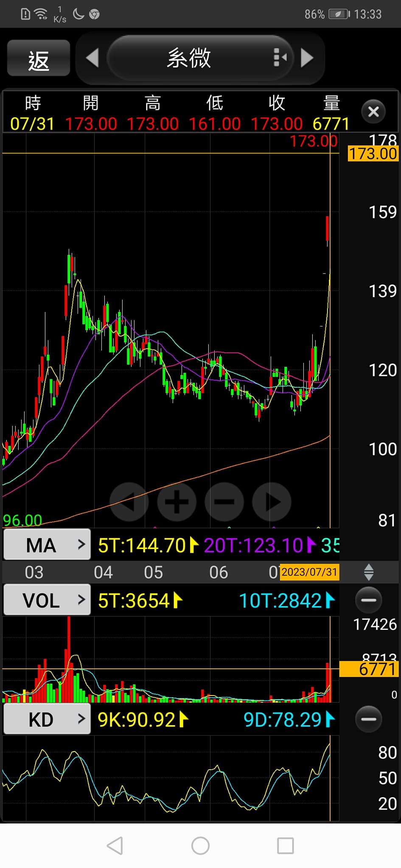Open the VOL indicator selector
This screenshot has width=401, height=868.
pos(47,600)
